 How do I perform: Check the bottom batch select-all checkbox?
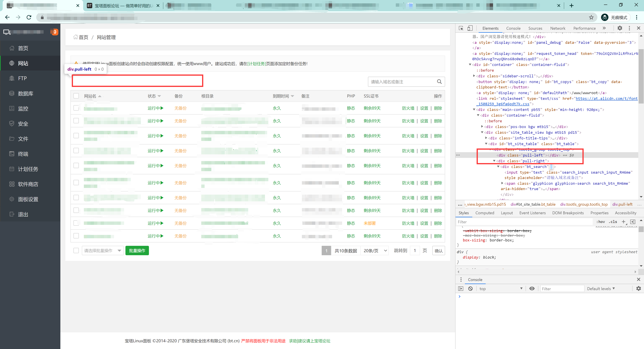[76, 251]
